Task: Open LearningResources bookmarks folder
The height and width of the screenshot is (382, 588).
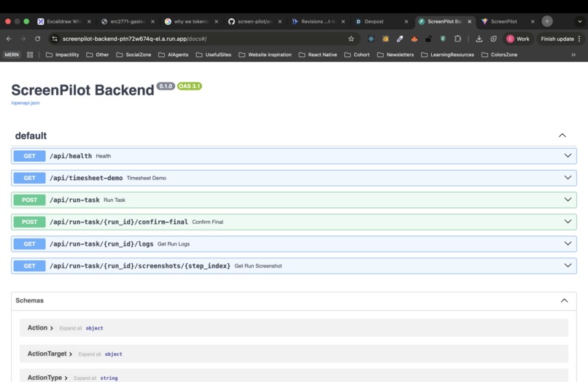Action: [x=448, y=55]
